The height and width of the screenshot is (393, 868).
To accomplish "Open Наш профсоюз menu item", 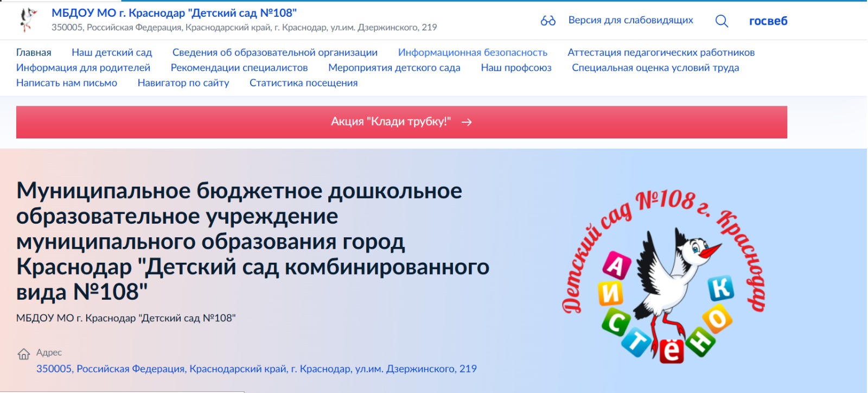I will pos(516,68).
